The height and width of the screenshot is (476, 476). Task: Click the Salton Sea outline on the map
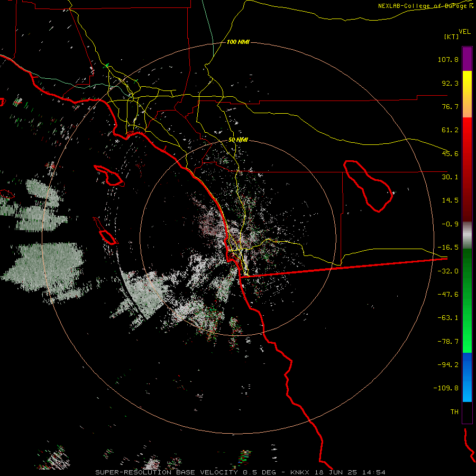(x=368, y=186)
